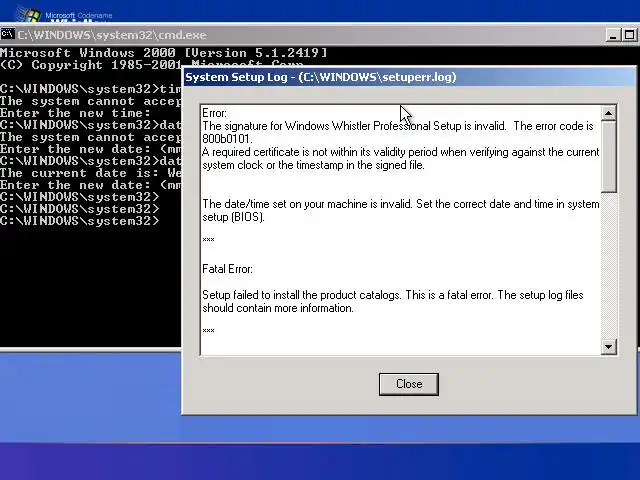Click 'Microsoft Windows 2000 [Version 5.1.2419]' line

click(x=163, y=53)
